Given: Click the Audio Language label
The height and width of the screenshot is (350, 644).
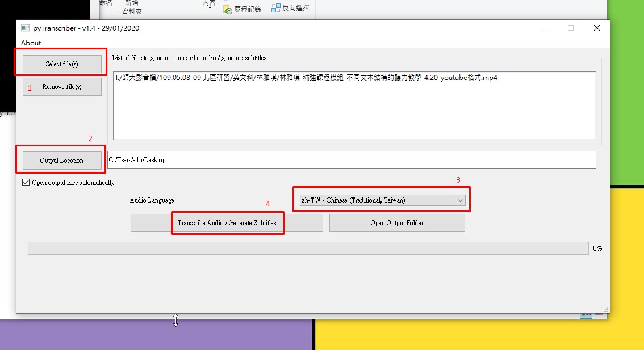Looking at the screenshot, I should 153,200.
